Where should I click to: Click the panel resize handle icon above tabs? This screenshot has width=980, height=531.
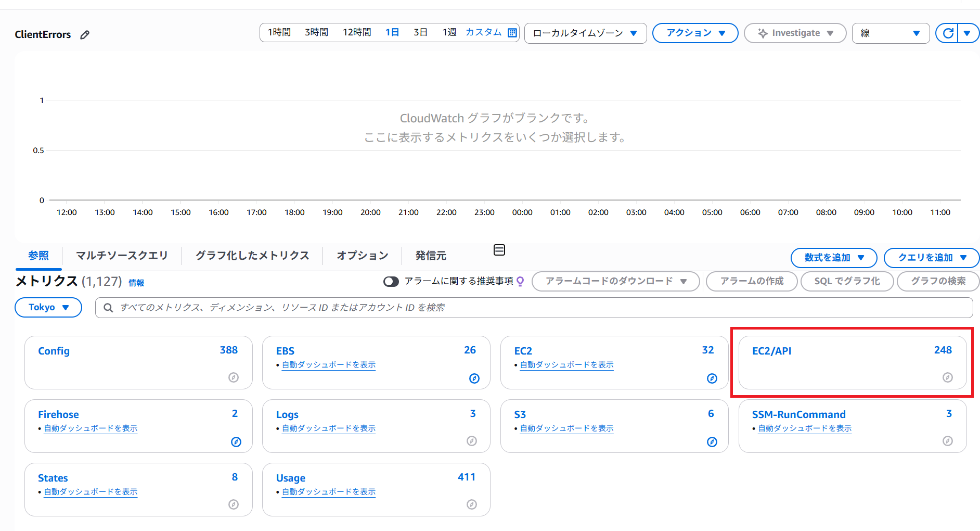[x=499, y=250]
